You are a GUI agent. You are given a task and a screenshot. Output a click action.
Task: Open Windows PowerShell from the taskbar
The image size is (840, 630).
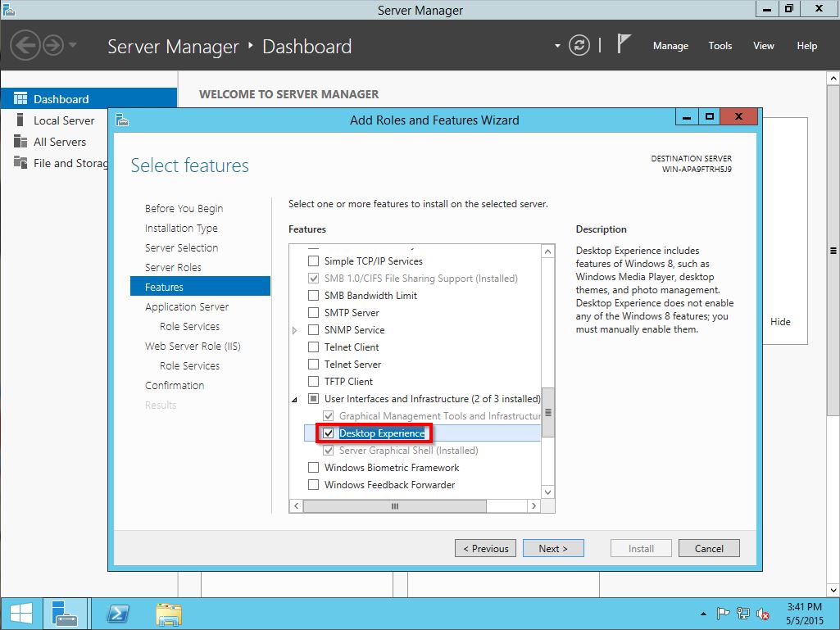pos(117,613)
